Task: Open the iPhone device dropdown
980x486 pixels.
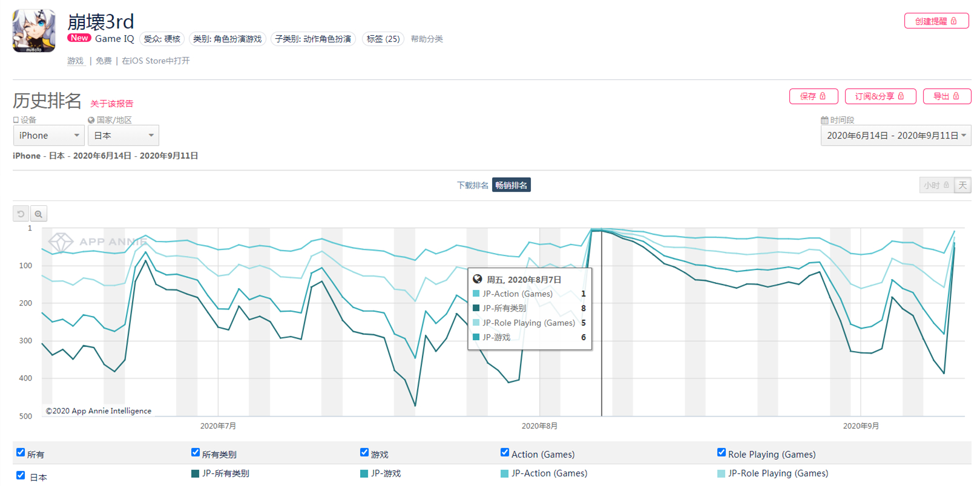Action: (49, 136)
